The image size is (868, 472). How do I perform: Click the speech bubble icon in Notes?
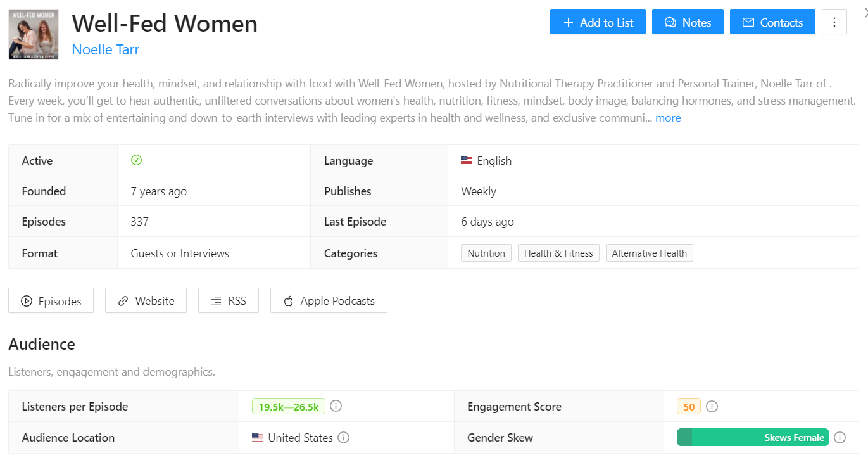coord(670,22)
